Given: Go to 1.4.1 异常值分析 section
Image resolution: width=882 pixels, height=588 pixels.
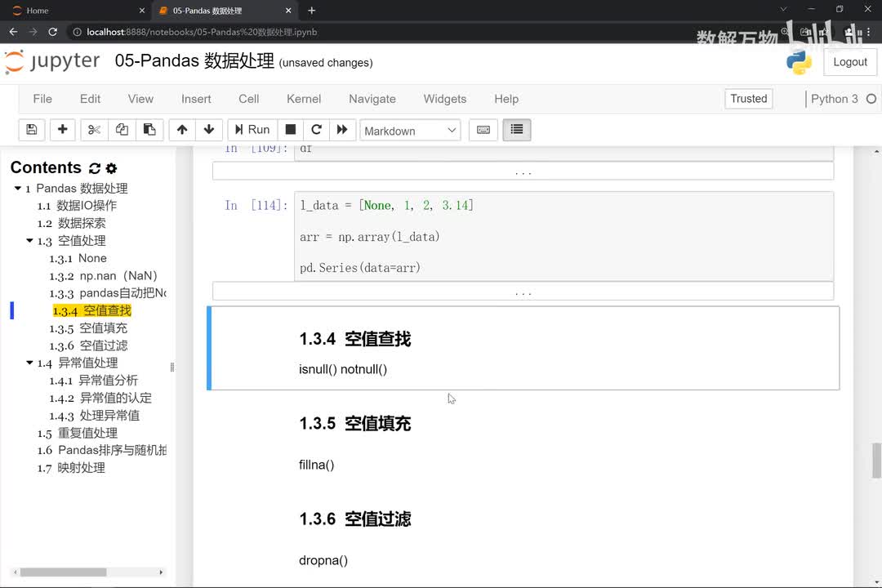Looking at the screenshot, I should click(93, 380).
